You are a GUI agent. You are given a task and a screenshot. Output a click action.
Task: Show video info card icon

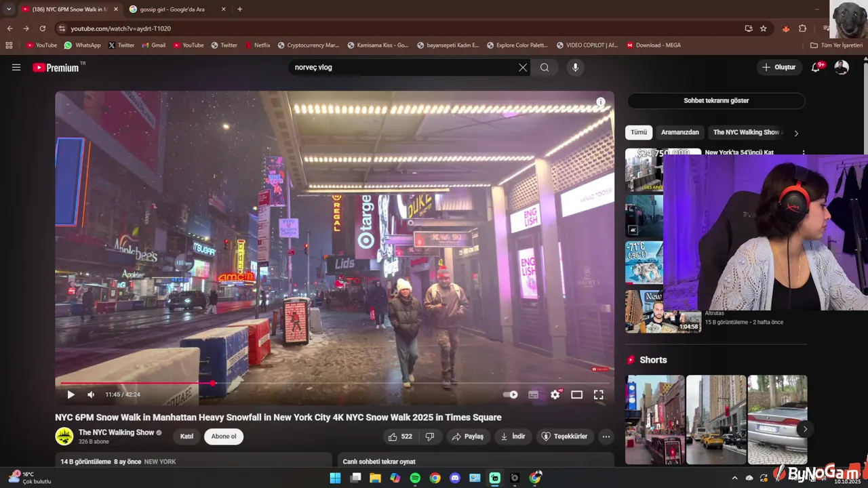[600, 102]
